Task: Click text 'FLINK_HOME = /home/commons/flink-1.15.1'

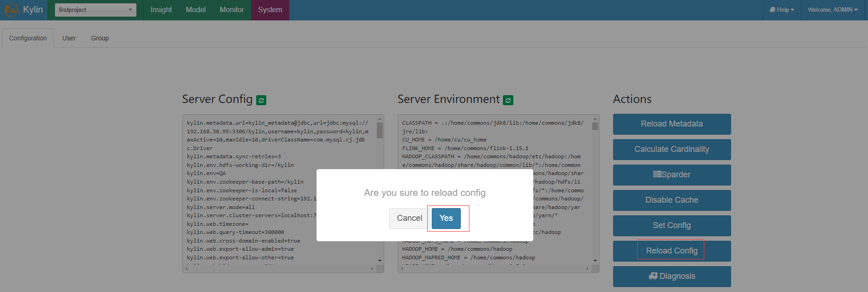Action: click(465, 148)
